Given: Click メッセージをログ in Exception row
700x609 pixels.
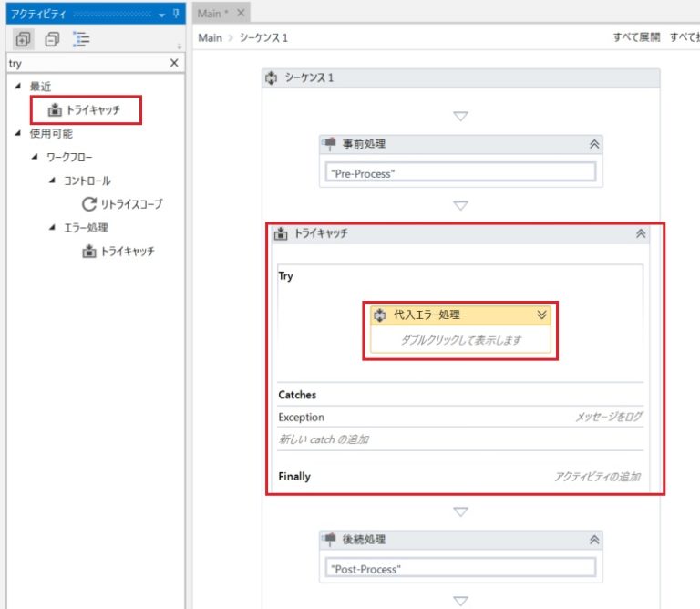Looking at the screenshot, I should pyautogui.click(x=609, y=417).
